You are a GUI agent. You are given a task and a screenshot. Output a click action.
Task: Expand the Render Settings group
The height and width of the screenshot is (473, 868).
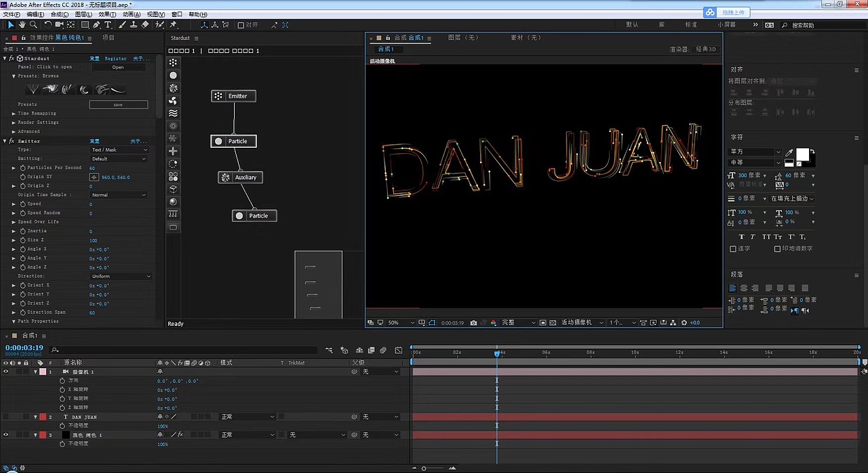(x=14, y=122)
